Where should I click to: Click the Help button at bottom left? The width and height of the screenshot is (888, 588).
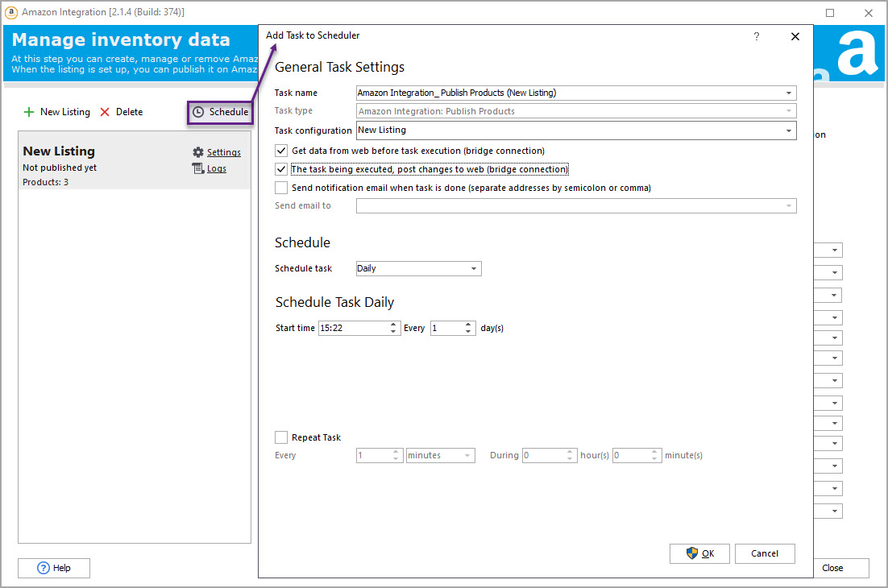(54, 568)
